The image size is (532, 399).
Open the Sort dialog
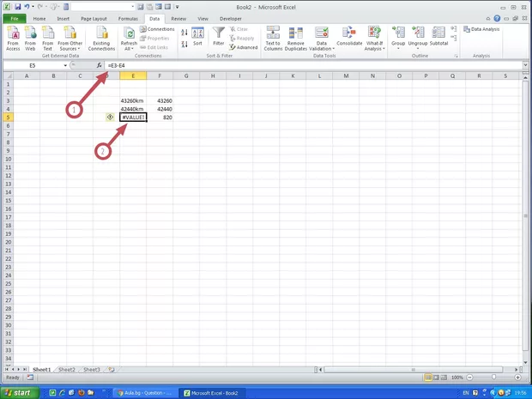(197, 37)
